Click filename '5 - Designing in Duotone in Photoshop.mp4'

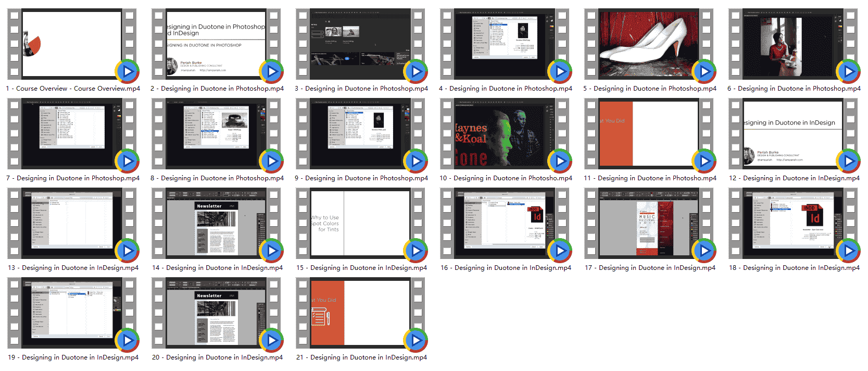[650, 89]
